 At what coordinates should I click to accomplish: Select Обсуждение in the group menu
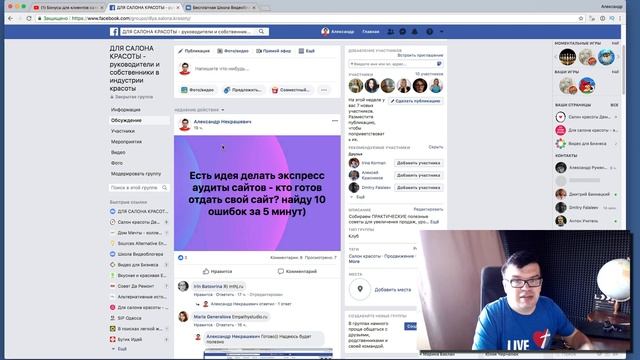coord(126,120)
